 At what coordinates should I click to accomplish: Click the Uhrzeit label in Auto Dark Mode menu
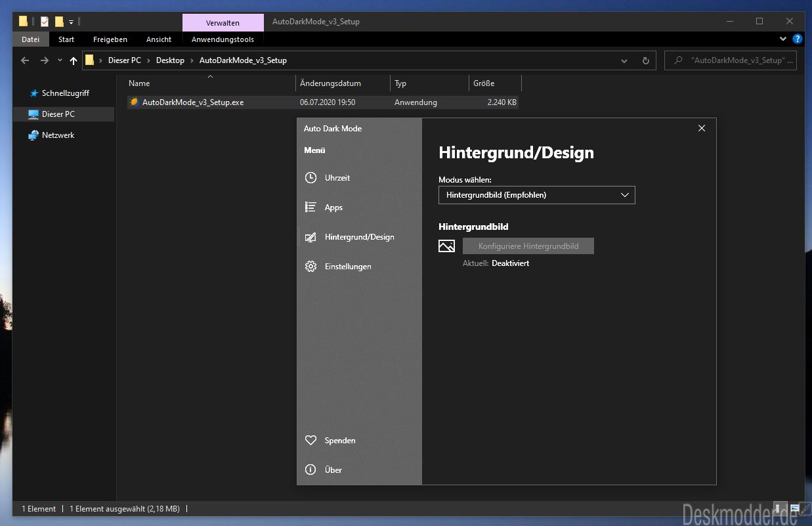(337, 178)
